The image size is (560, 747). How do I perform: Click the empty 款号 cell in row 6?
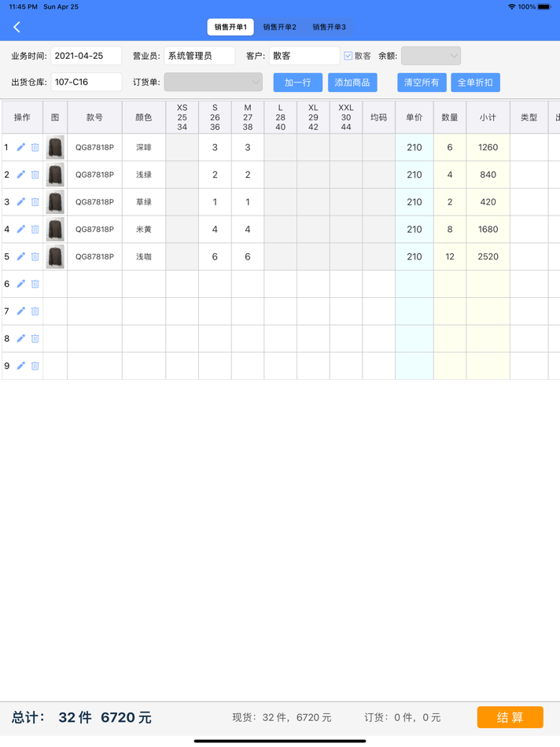point(94,284)
